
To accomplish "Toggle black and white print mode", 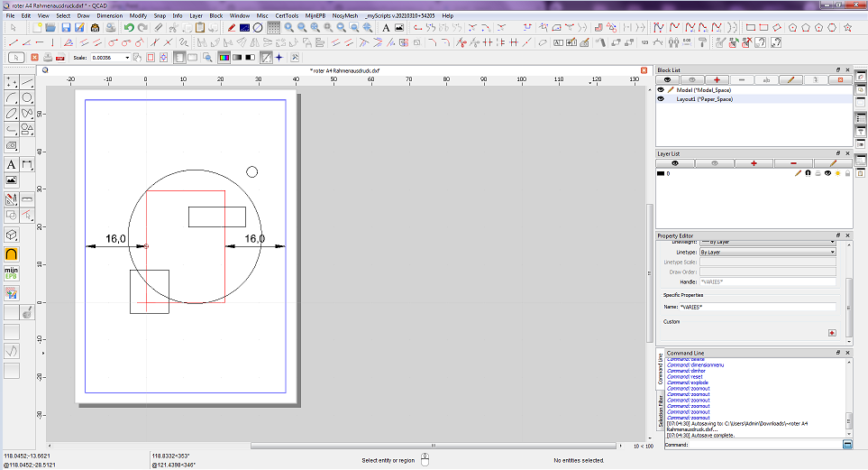I will pos(251,57).
